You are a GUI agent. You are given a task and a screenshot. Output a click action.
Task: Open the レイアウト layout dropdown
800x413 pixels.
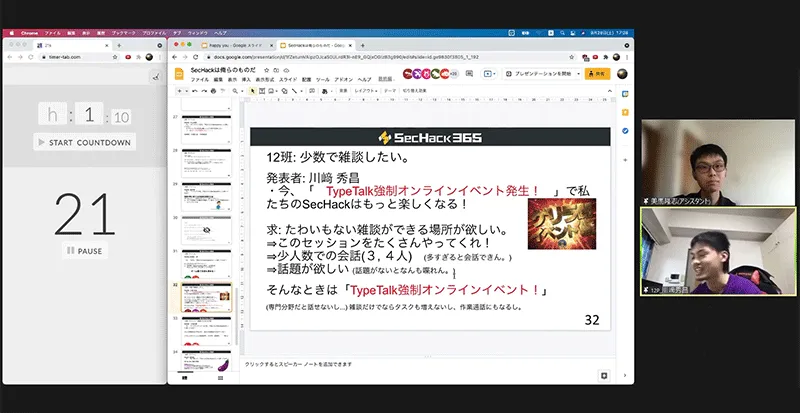click(366, 91)
